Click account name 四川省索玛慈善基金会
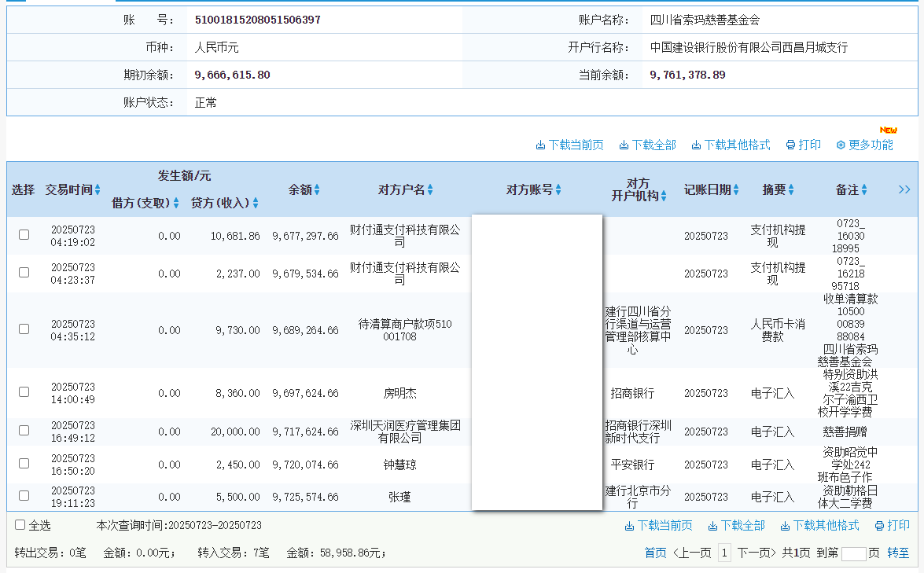924x573 pixels. 705,20
